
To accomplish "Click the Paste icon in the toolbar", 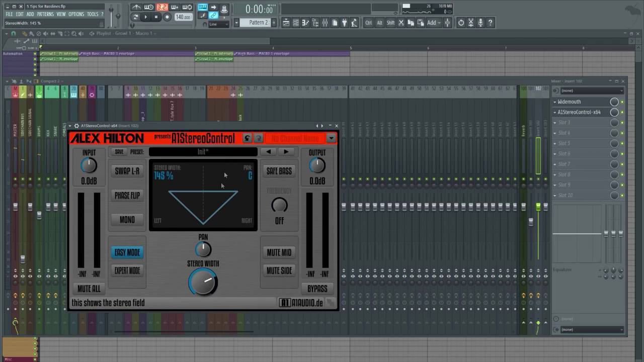I will 421,23.
